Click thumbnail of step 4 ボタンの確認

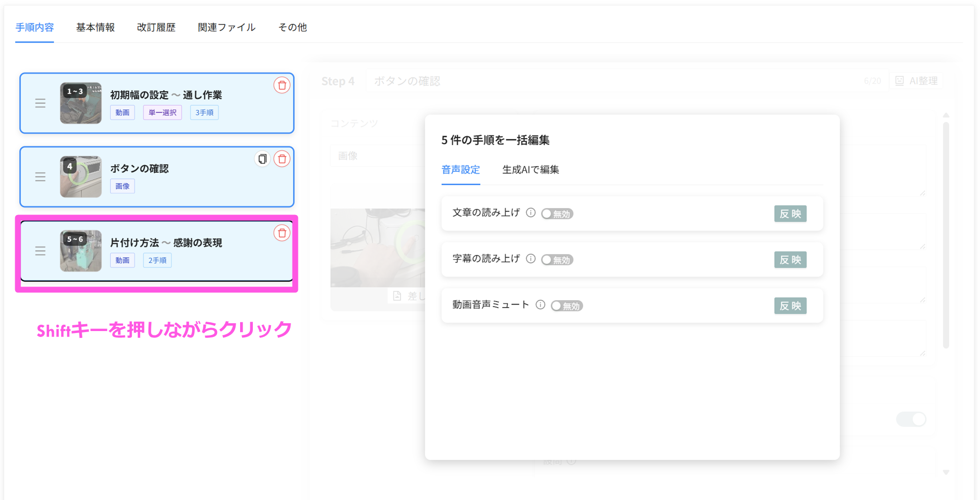[81, 177]
